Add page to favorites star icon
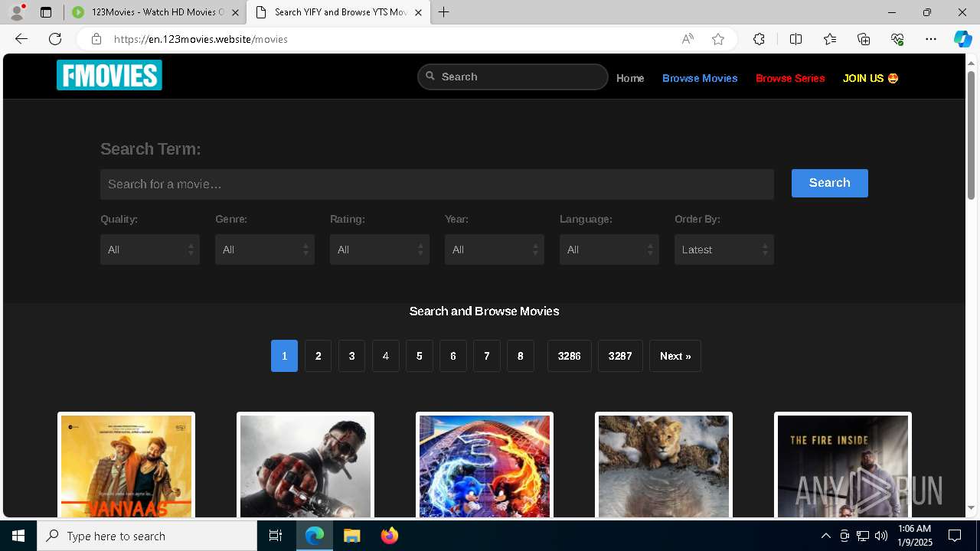 point(718,39)
